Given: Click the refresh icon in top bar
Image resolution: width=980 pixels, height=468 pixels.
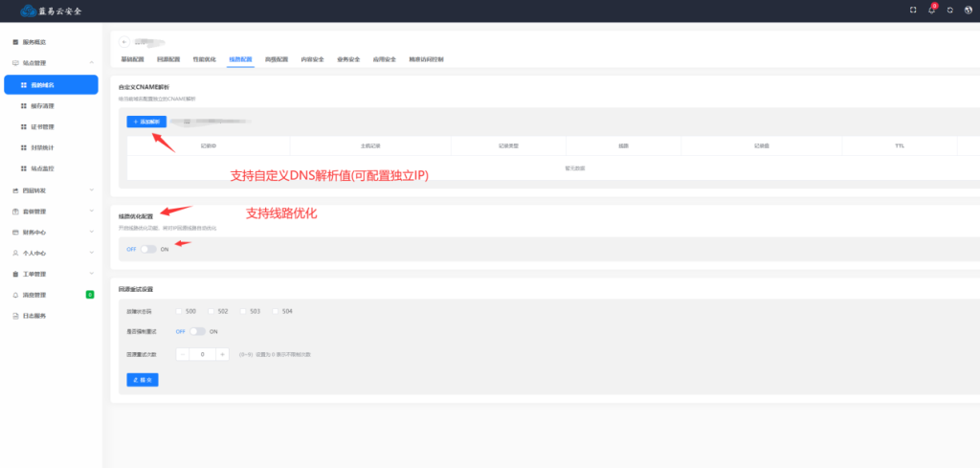Looking at the screenshot, I should (950, 11).
